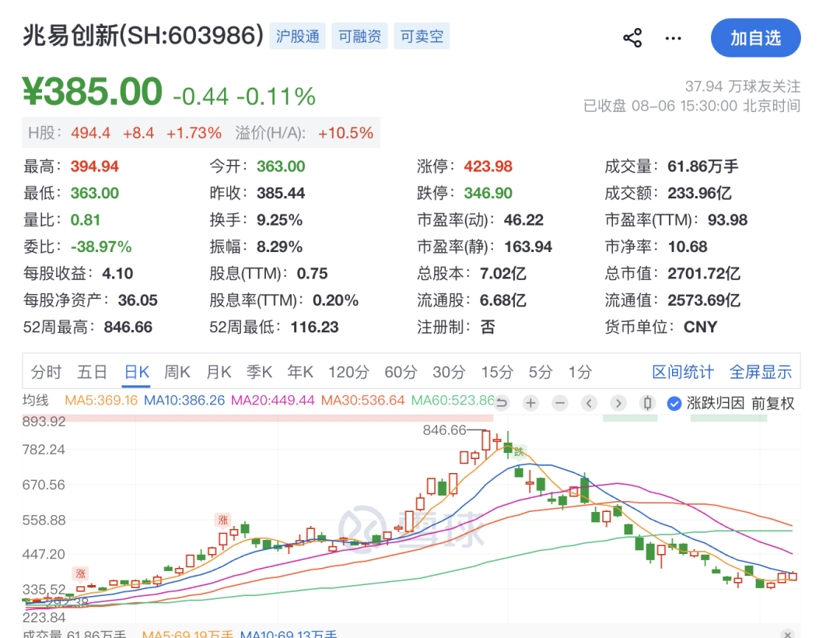Image resolution: width=840 pixels, height=638 pixels.
Task: Click the MA30:536.64 indicator label
Action: (x=362, y=400)
